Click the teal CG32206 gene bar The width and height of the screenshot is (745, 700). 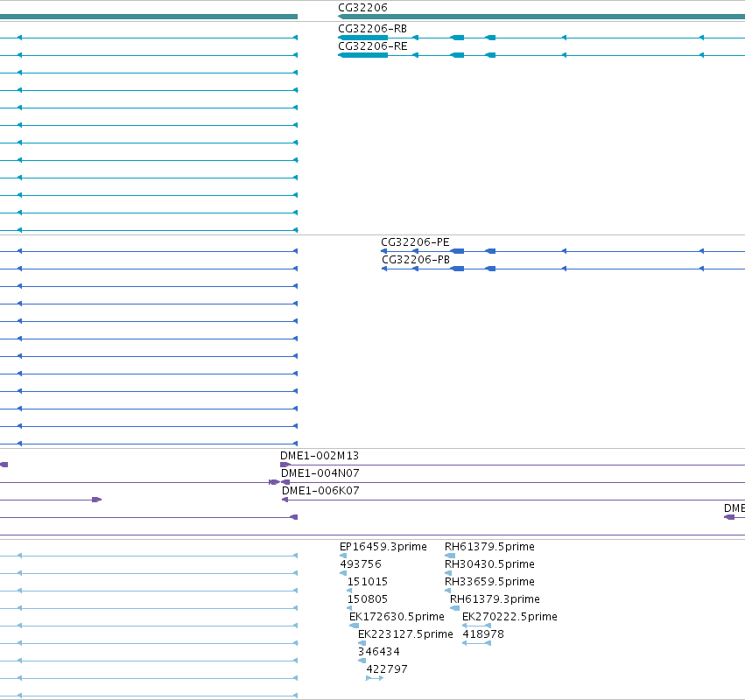click(x=541, y=17)
